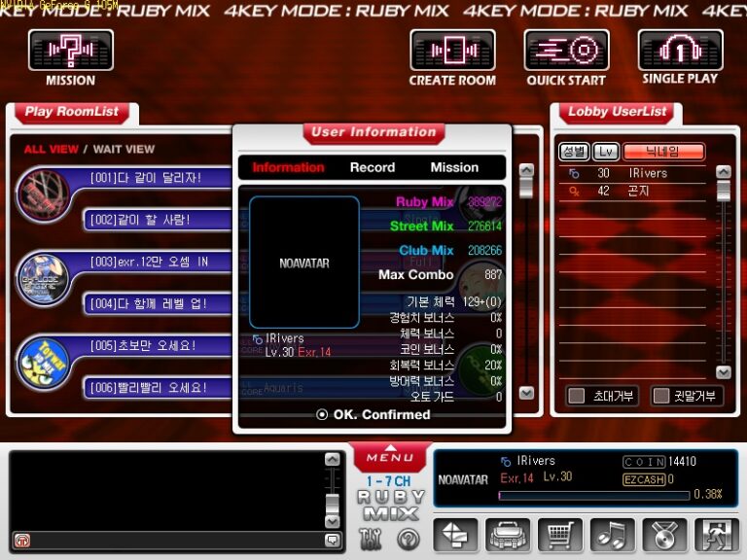Screen dimensions: 747x560
Task: Toggle the 초대거부 checkbox
Action: pos(577,396)
